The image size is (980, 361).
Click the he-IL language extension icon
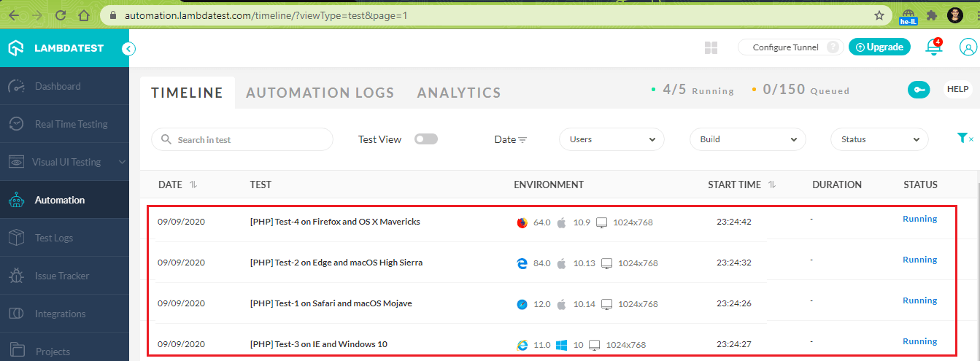point(908,16)
